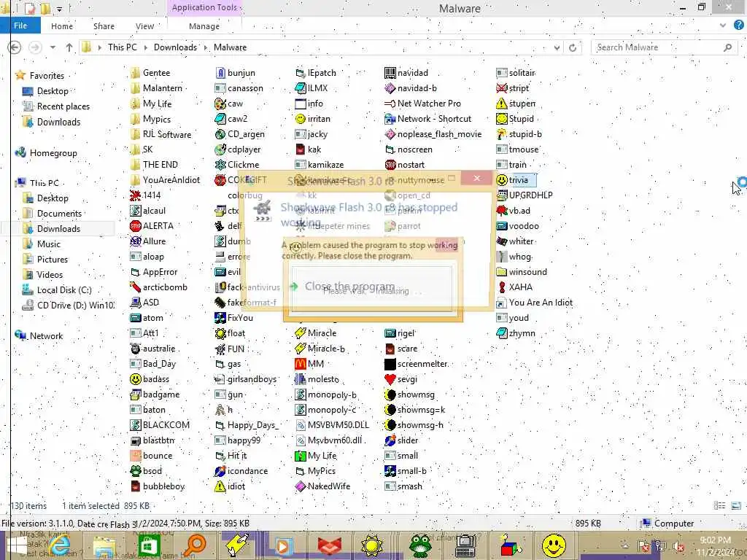The width and height of the screenshot is (747, 560).
Task: Select Desktop under Favorites
Action: click(x=53, y=91)
